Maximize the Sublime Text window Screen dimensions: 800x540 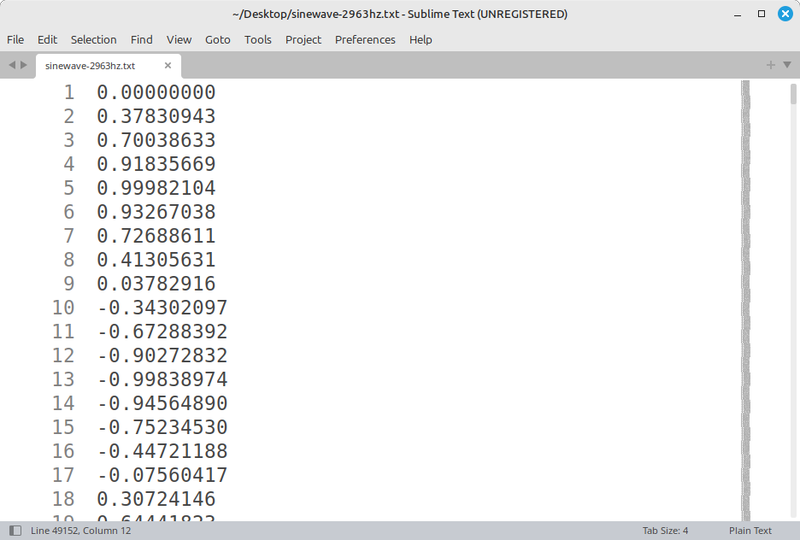click(x=761, y=14)
